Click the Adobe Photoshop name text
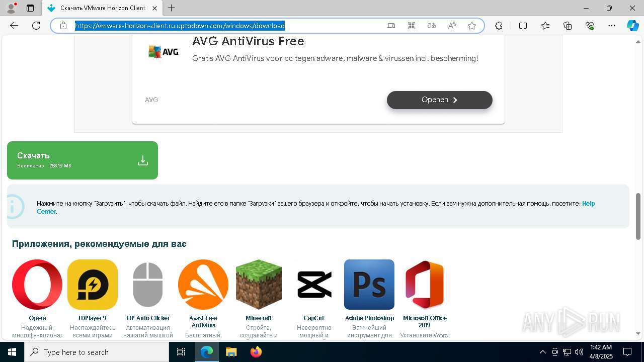The height and width of the screenshot is (362, 644). [x=369, y=318]
